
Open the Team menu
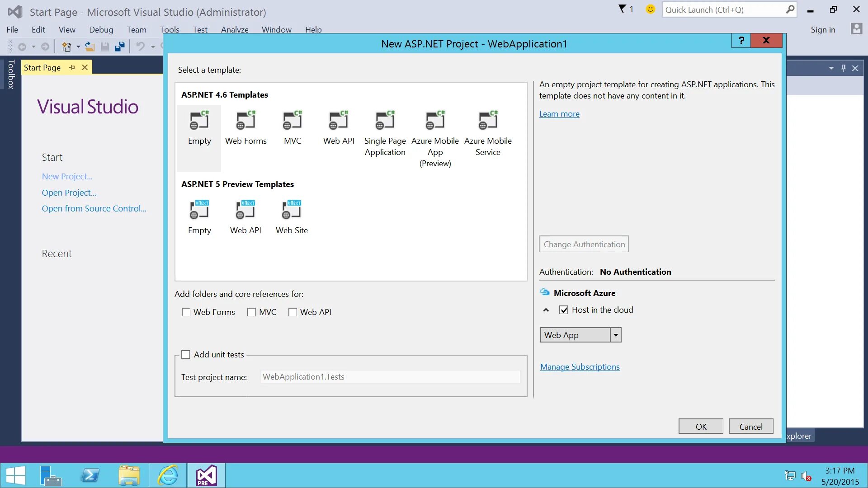(136, 30)
